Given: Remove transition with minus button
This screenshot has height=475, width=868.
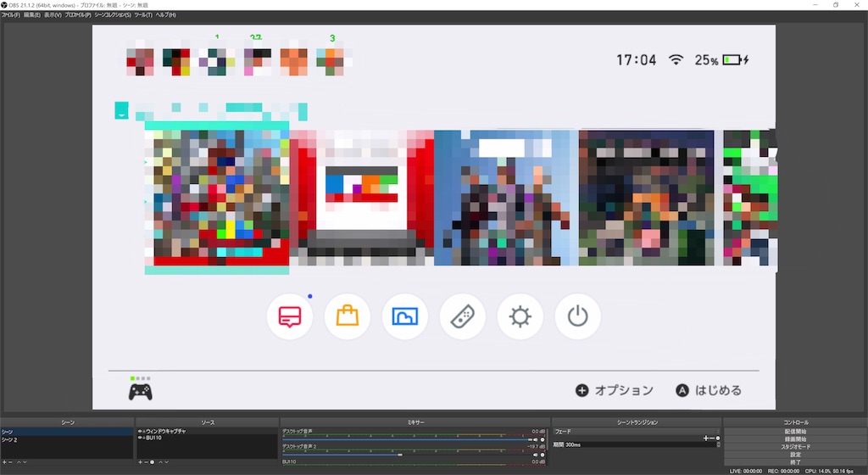Looking at the screenshot, I should pos(712,439).
